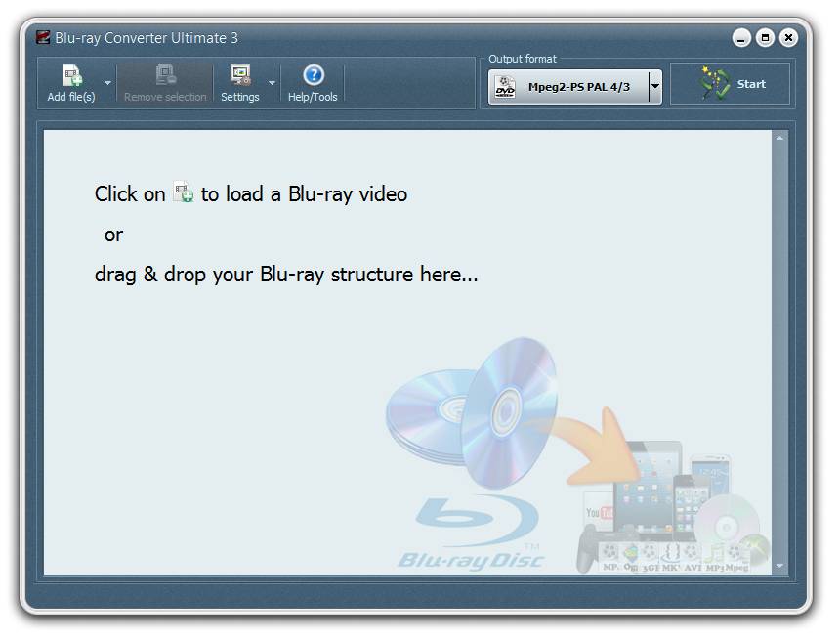Click the 'Output format' group label
840x641 pixels.
pyautogui.click(x=523, y=59)
